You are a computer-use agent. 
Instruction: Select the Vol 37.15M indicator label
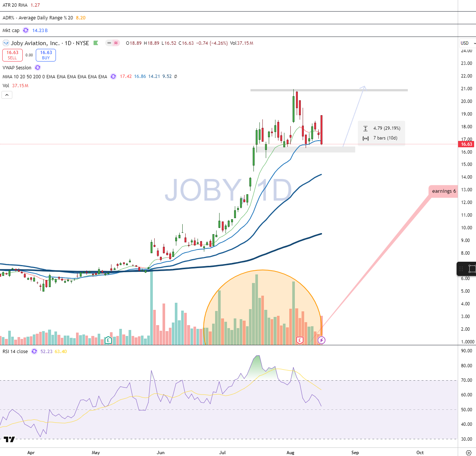pos(15,85)
